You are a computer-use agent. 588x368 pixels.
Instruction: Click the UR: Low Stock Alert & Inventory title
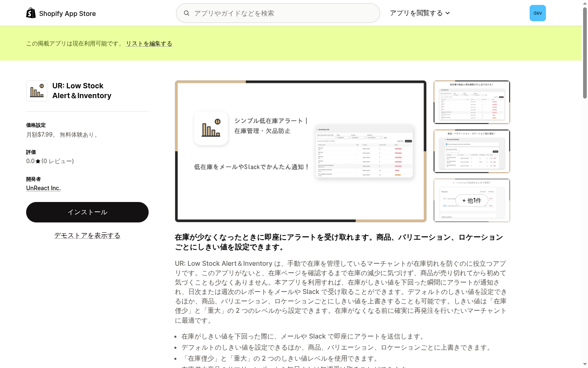tap(82, 91)
